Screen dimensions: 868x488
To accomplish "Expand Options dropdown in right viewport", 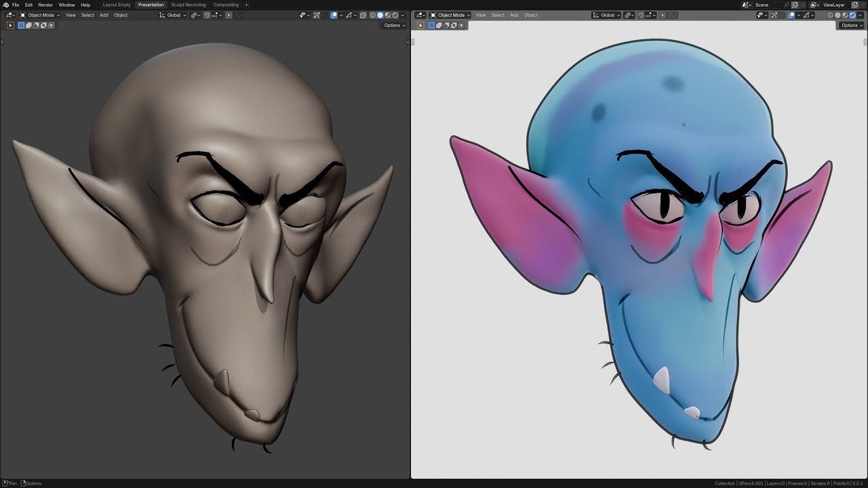I will click(x=852, y=25).
